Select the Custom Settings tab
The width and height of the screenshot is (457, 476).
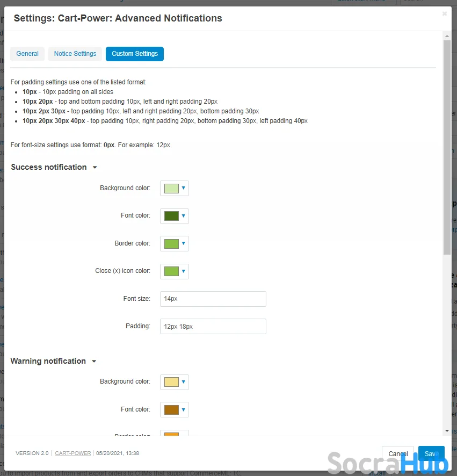pyautogui.click(x=135, y=54)
